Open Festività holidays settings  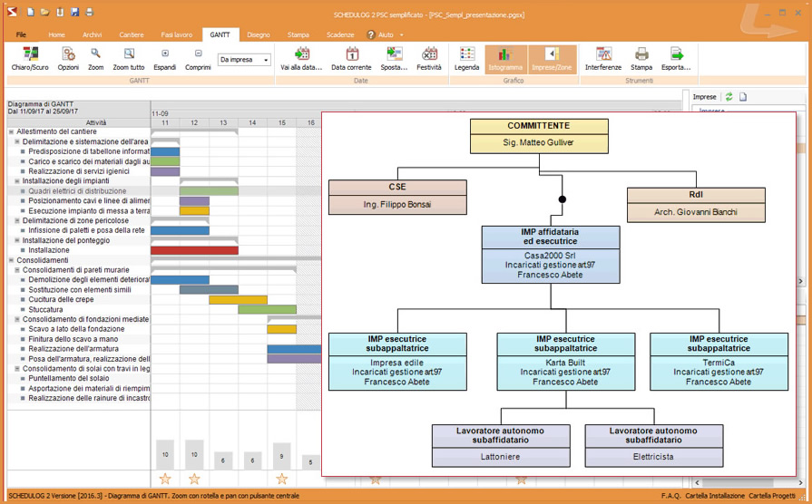tap(429, 59)
